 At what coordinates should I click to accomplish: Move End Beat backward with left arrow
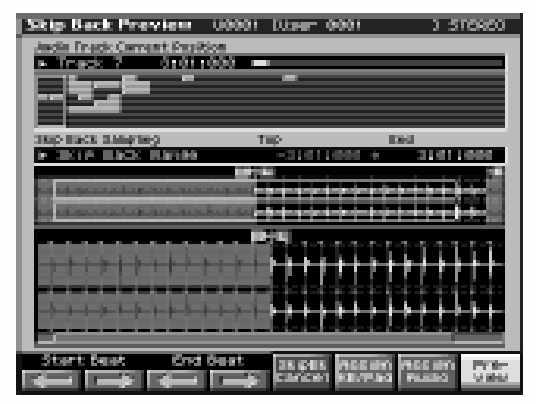click(176, 380)
